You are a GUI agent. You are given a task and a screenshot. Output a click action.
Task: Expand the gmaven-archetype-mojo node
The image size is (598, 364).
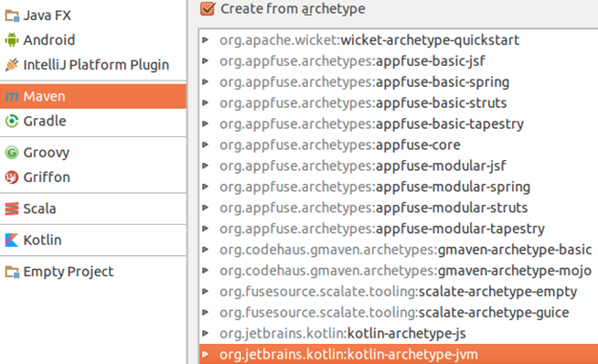click(x=205, y=271)
